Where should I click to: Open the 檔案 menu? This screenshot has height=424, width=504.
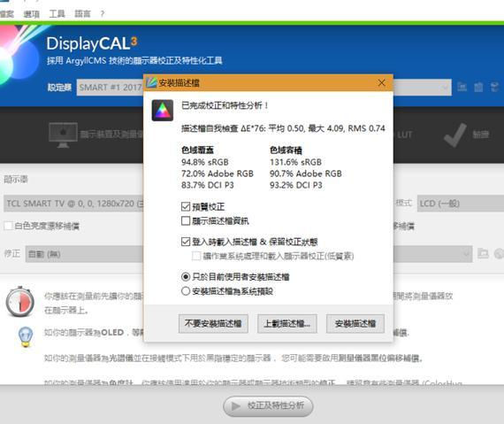pos(6,14)
